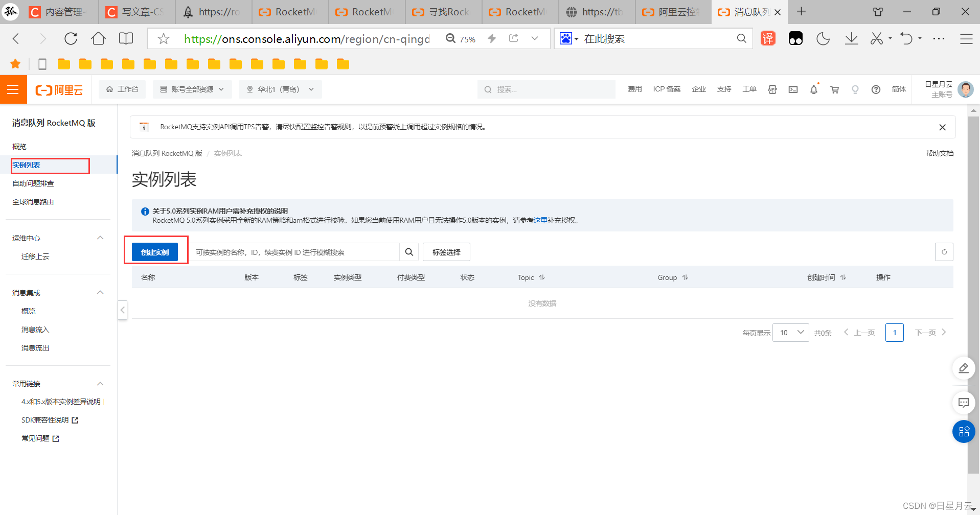Open the Aliyun hamburger menu
980x515 pixels.
pos(13,90)
